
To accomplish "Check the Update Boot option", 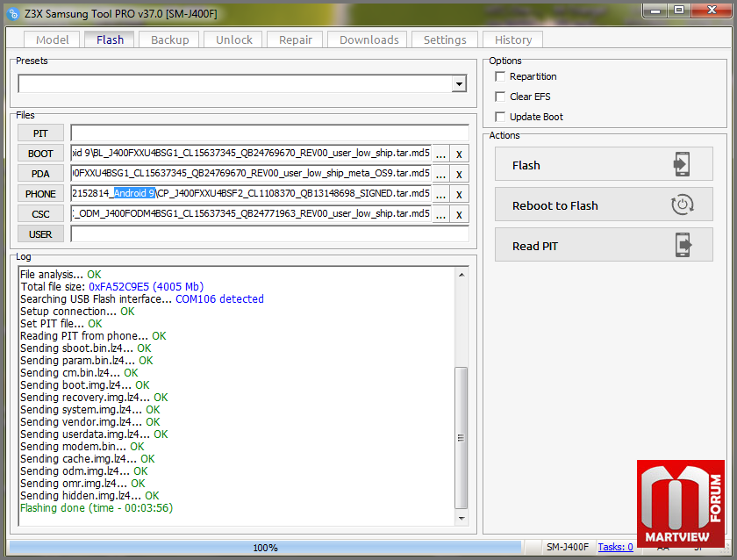I will [500, 117].
